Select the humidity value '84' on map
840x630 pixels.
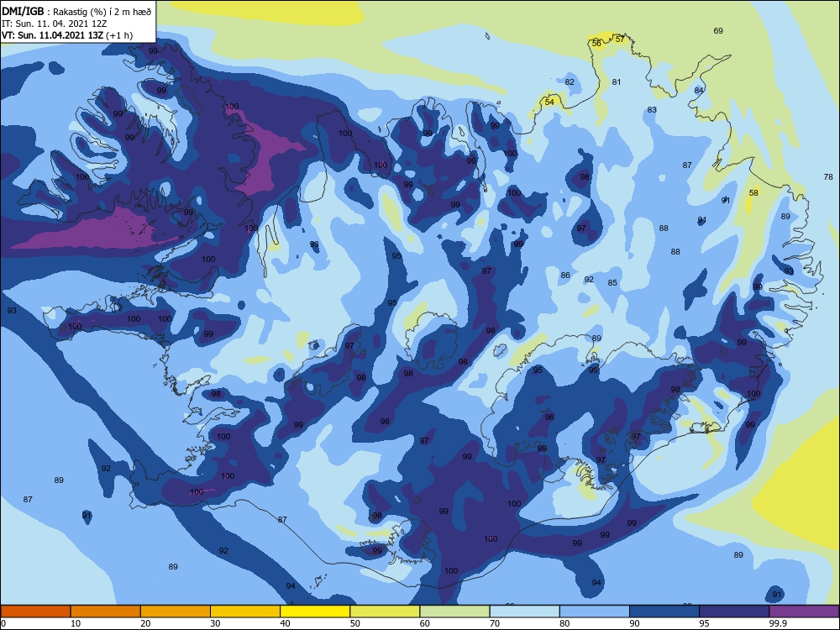pos(699,90)
